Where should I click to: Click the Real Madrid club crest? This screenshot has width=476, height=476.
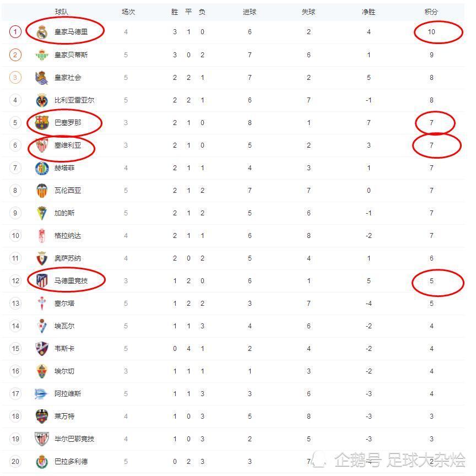[42, 33]
